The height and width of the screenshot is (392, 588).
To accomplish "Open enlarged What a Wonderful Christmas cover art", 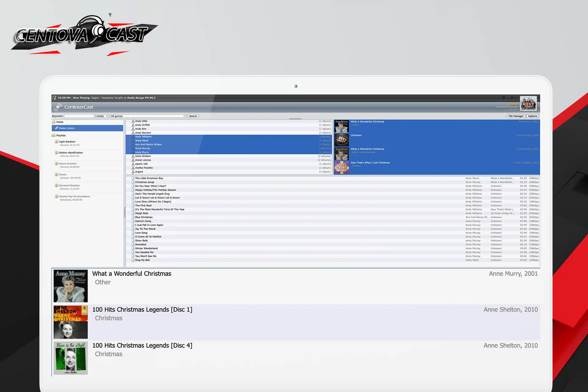I will [70, 286].
